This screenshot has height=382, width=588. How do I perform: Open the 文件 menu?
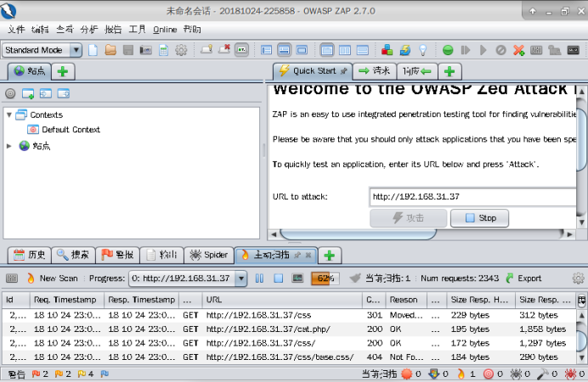pos(16,29)
